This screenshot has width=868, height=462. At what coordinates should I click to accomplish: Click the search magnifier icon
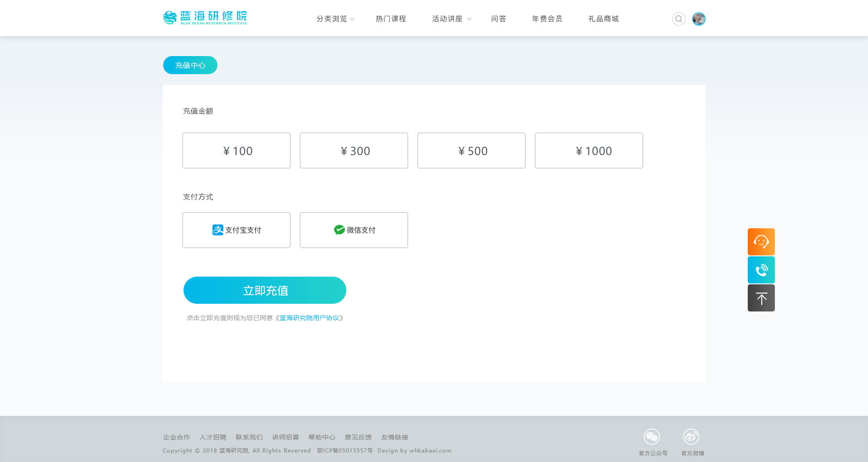(679, 19)
